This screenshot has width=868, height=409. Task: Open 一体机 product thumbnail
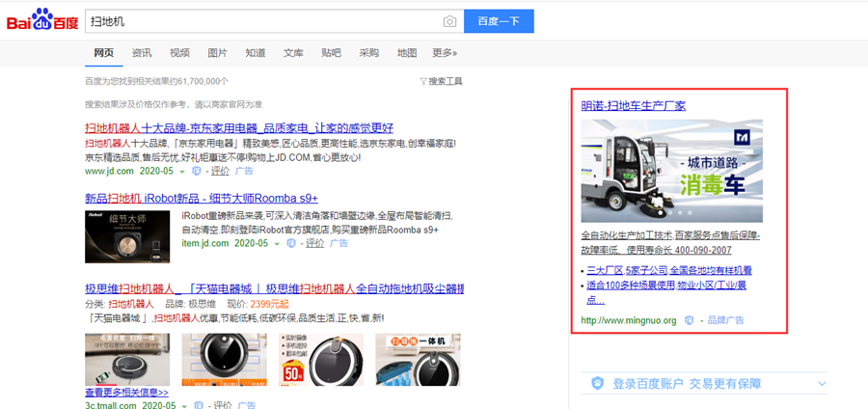pyautogui.click(x=418, y=359)
